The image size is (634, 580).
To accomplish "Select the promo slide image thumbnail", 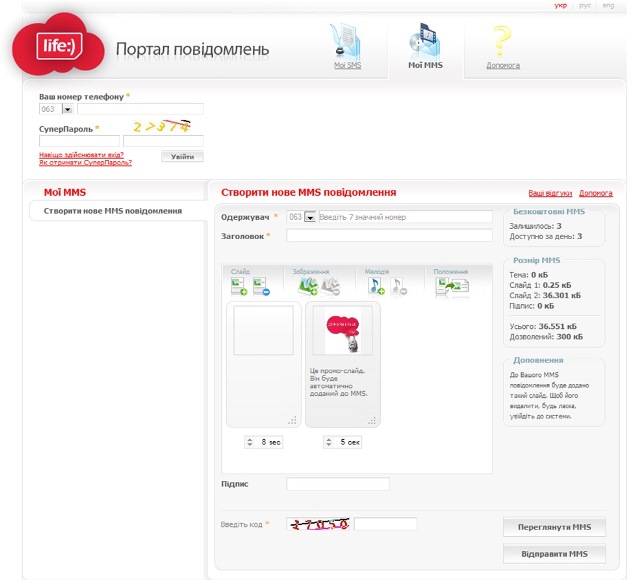I will [343, 330].
